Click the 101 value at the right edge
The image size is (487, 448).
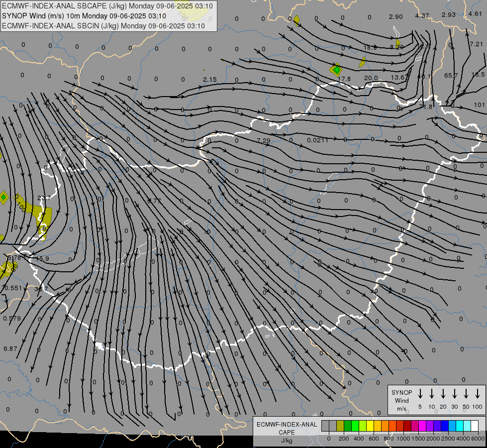(480, 105)
